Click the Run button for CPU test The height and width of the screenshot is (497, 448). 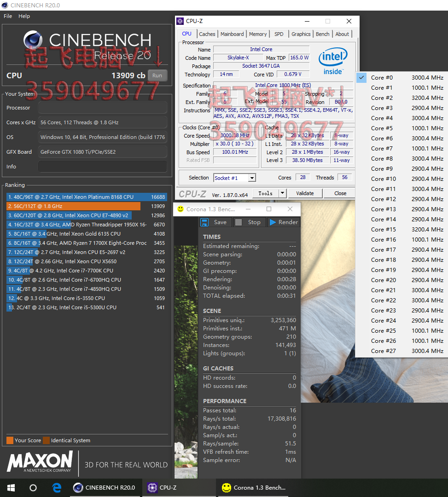(x=157, y=75)
